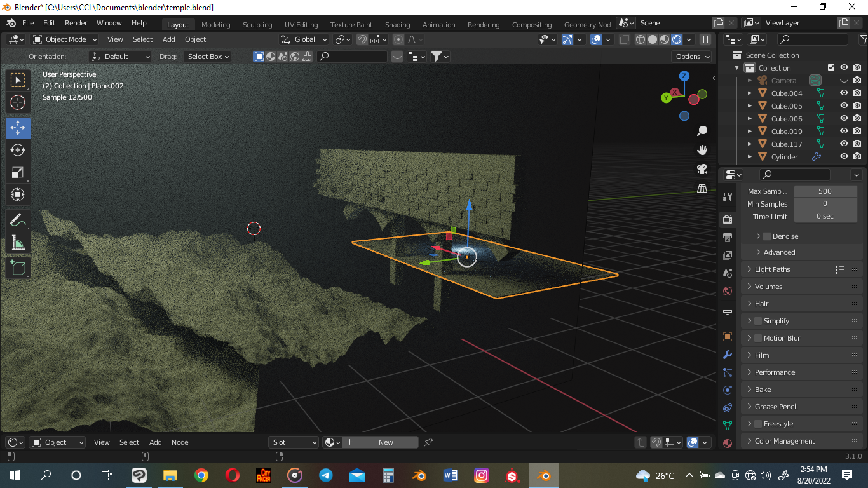Open the Physics properties tab
Screen dimensions: 868x488
coord(728,390)
